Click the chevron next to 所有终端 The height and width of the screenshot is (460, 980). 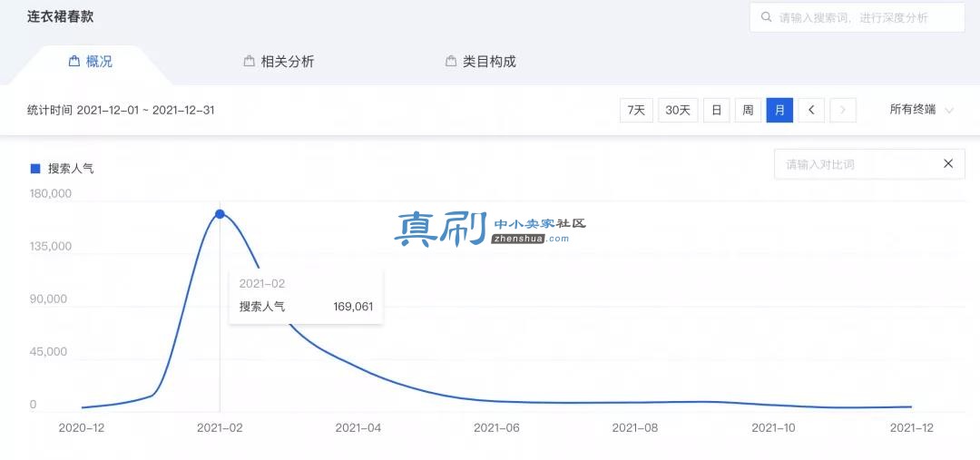(949, 111)
